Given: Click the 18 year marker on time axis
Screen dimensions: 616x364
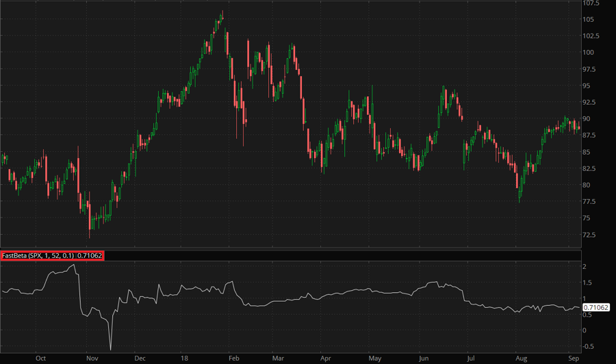Looking at the screenshot, I should (183, 357).
